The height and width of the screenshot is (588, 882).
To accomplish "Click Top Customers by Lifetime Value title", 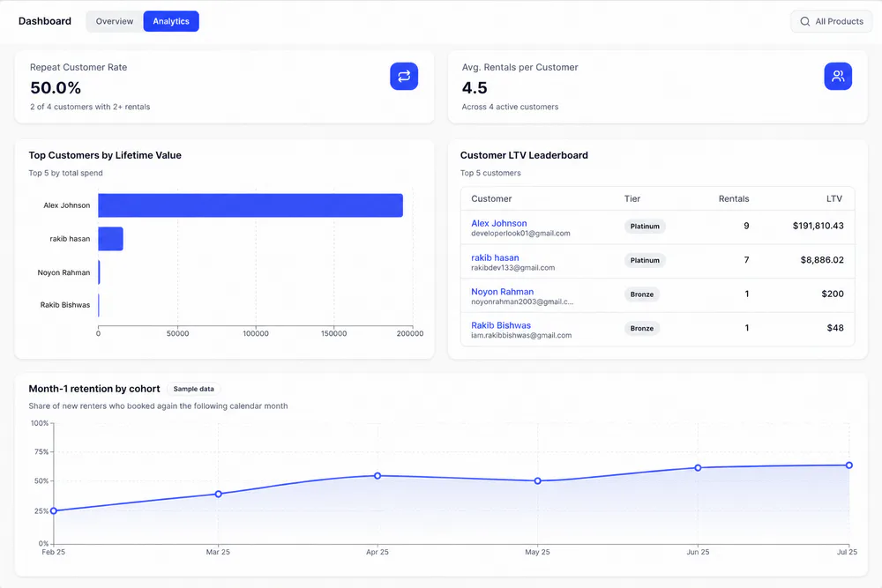I will [105, 155].
